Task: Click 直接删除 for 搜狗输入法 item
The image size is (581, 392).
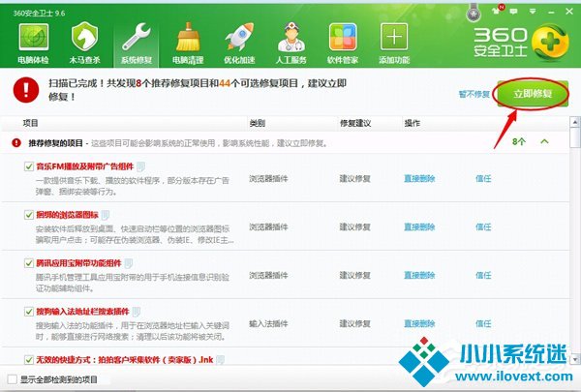Action: [x=419, y=323]
